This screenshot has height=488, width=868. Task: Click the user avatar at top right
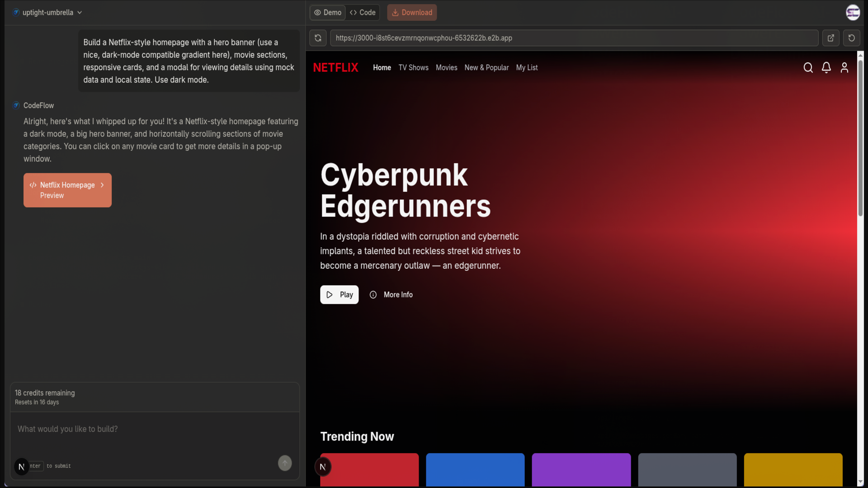coord(853,13)
